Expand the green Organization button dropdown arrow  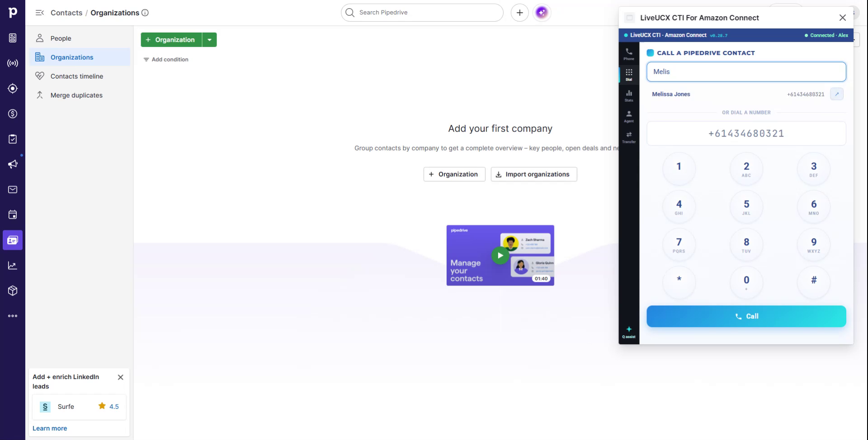209,40
